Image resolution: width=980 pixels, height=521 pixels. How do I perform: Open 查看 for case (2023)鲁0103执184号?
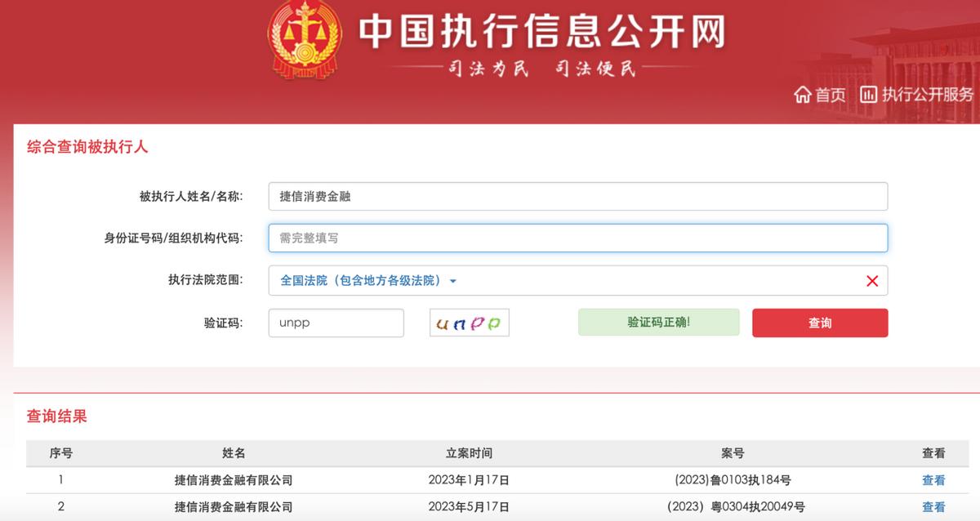932,480
